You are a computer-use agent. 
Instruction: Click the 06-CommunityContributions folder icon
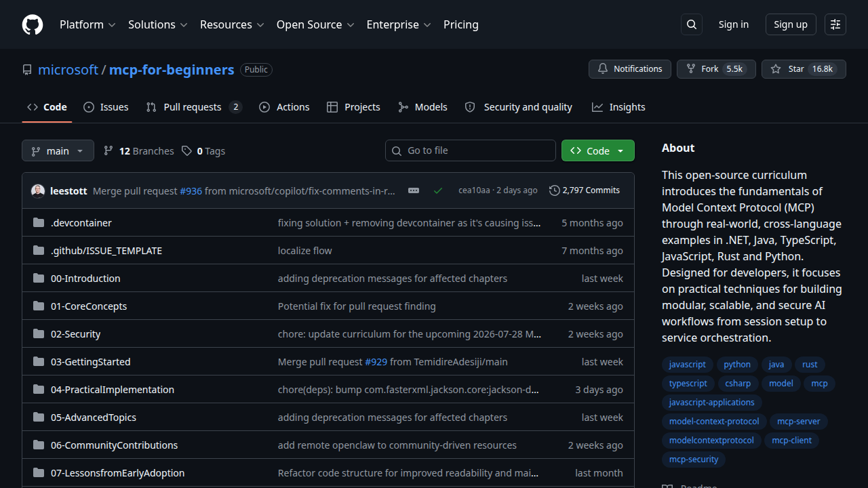39,445
